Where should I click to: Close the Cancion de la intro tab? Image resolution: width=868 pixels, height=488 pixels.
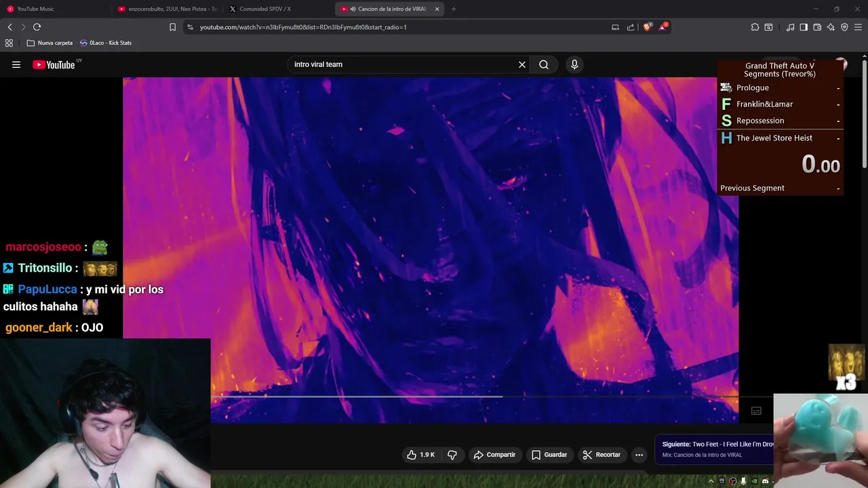[x=437, y=9]
